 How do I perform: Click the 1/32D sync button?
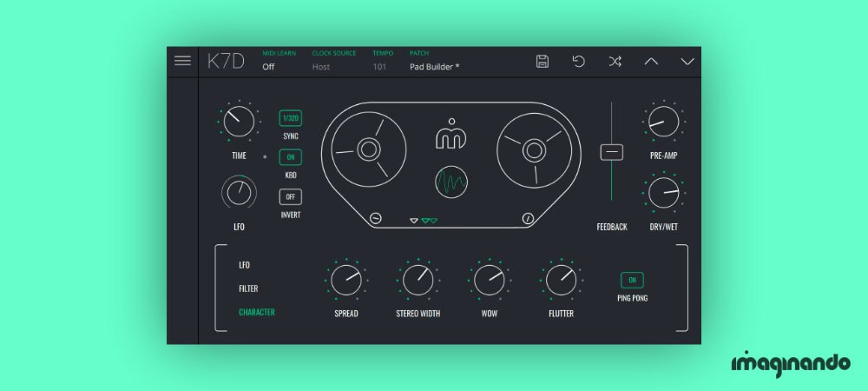(290, 118)
